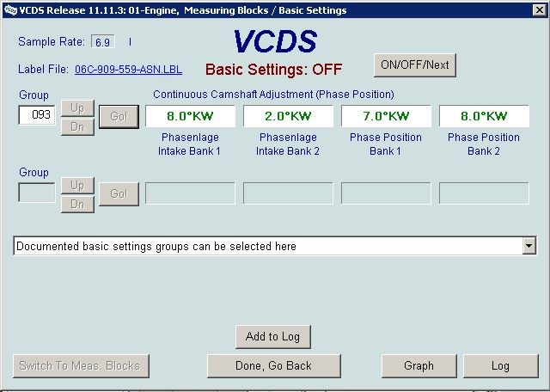Close the VCDS Measuring Blocks window
Image resolution: width=550 pixels, height=392 pixels.
point(540,10)
